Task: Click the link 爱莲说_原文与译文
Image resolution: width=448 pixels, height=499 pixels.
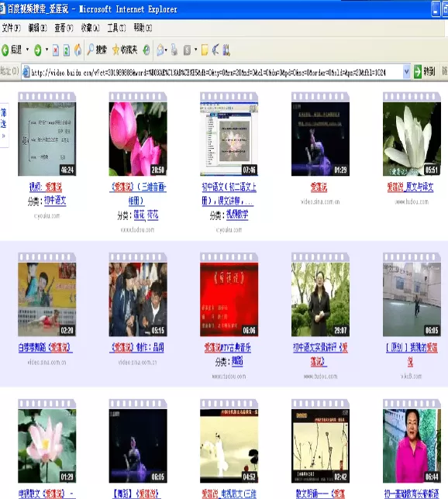Action: 411,187
